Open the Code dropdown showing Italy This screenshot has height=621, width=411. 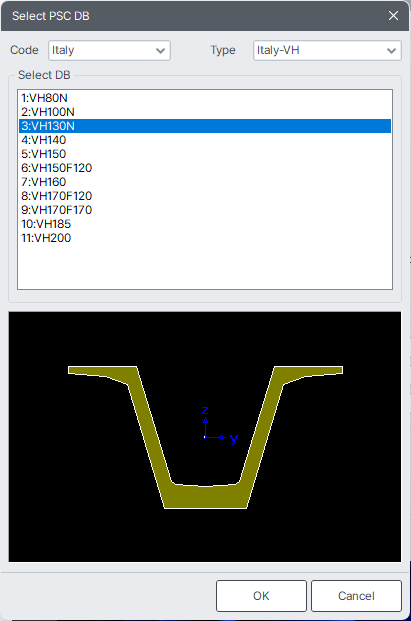click(x=109, y=50)
